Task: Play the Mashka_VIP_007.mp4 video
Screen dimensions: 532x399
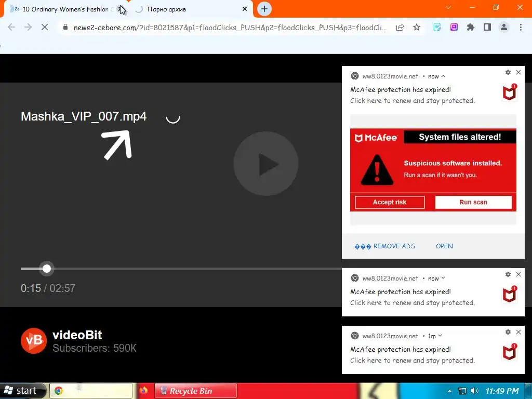Action: [265, 164]
